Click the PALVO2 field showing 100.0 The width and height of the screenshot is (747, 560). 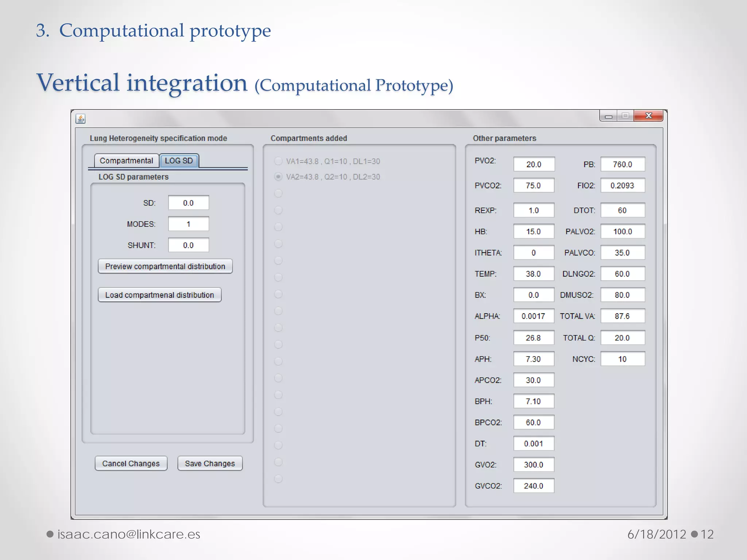[623, 231]
